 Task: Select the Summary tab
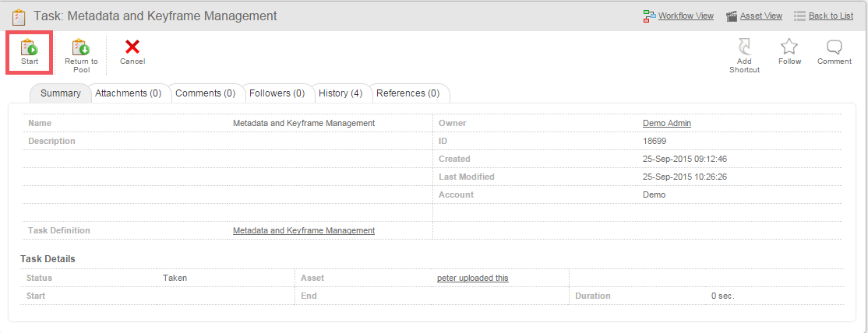pyautogui.click(x=60, y=93)
